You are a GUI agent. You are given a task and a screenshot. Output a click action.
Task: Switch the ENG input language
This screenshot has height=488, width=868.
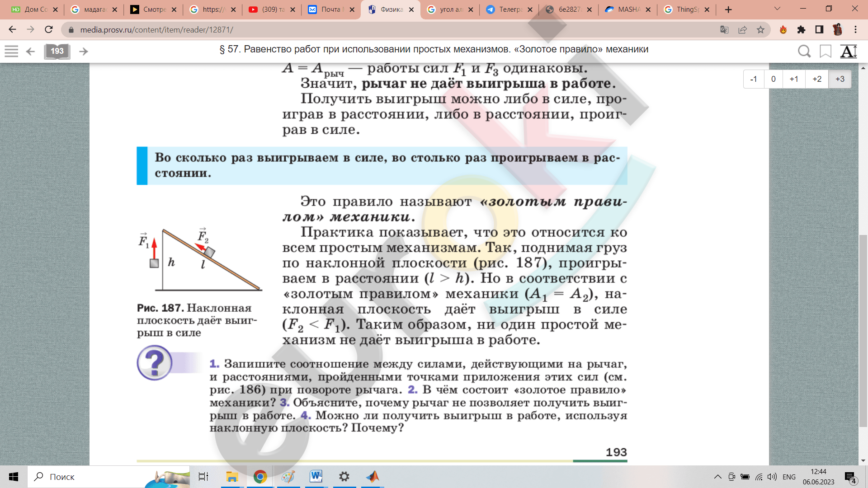tap(789, 477)
